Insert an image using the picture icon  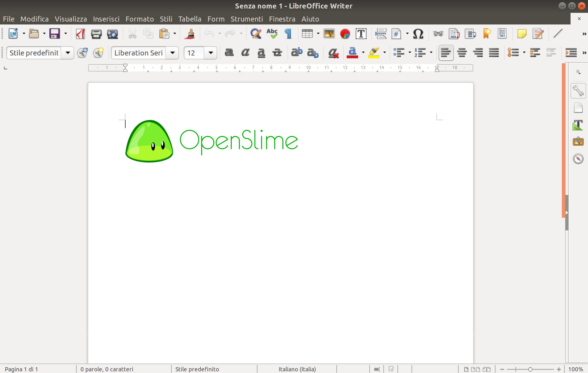329,34
